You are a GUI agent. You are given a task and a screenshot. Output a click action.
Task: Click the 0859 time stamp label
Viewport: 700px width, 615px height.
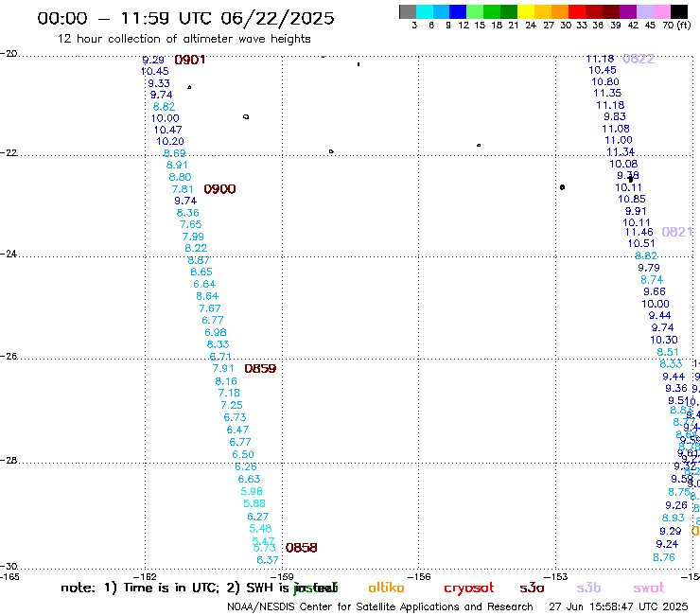[260, 369]
